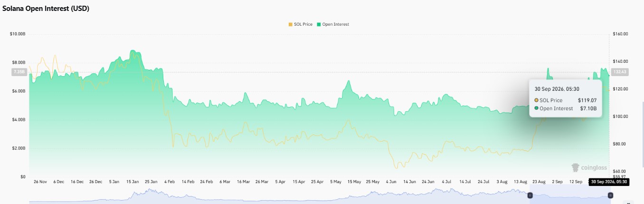Click the 4 Feb date axis label
The height and width of the screenshot is (204, 644).
[170, 182]
